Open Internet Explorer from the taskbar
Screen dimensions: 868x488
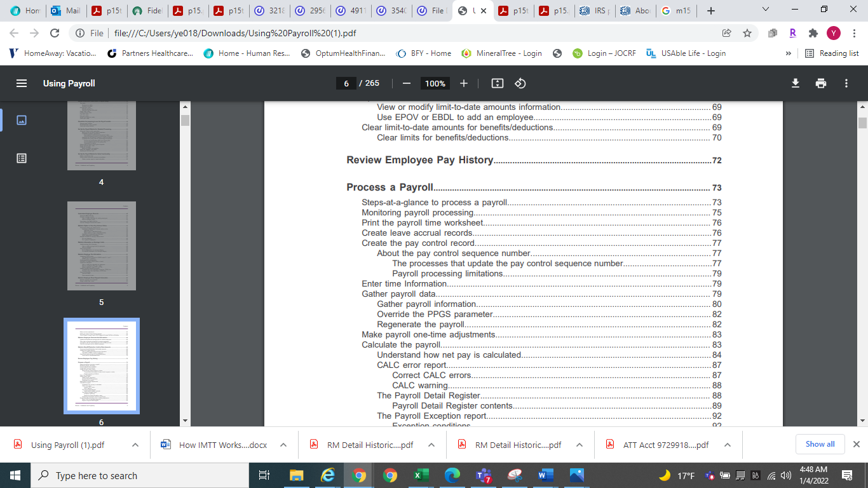coord(328,475)
